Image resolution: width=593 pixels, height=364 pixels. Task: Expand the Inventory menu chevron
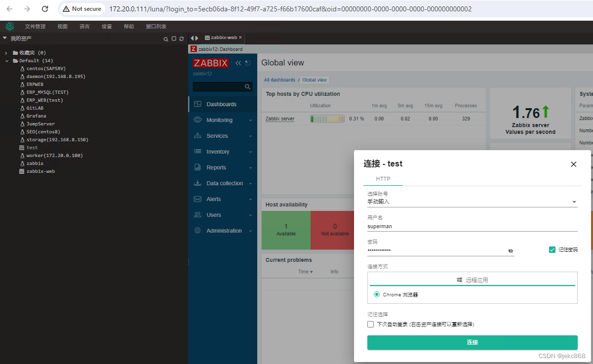[250, 152]
